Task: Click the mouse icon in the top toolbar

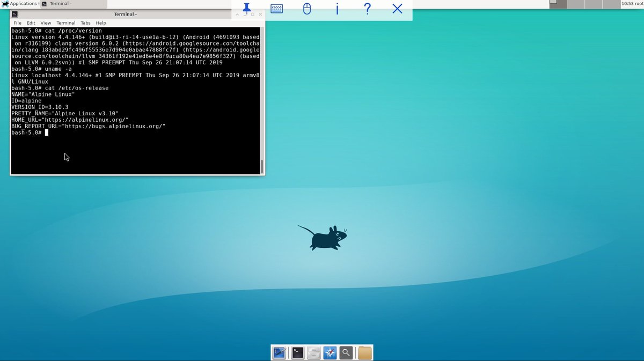Action: (307, 9)
